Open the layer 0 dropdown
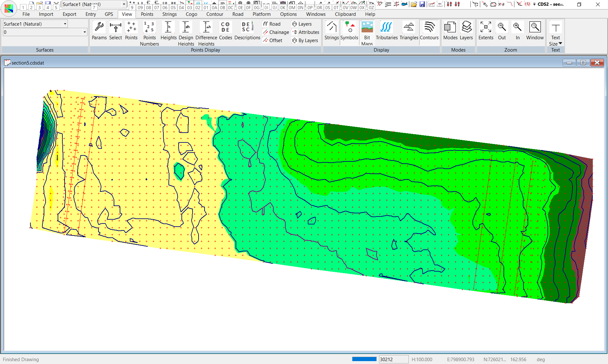 point(85,32)
